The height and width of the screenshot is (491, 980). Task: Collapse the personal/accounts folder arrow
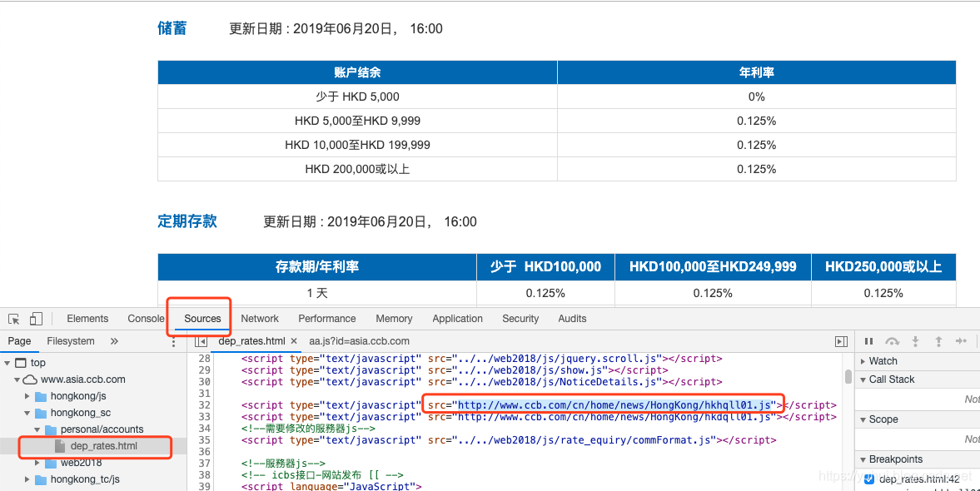(37, 429)
